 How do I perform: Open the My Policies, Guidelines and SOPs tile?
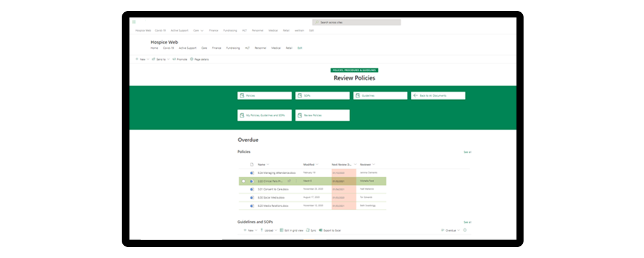coord(265,115)
